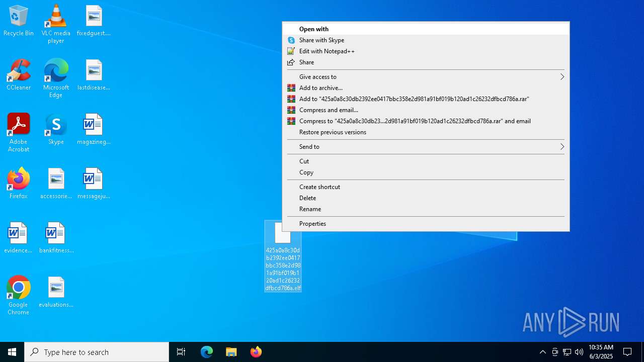The width and height of the screenshot is (644, 362).
Task: Choose Restore previous versions
Action: [426, 132]
